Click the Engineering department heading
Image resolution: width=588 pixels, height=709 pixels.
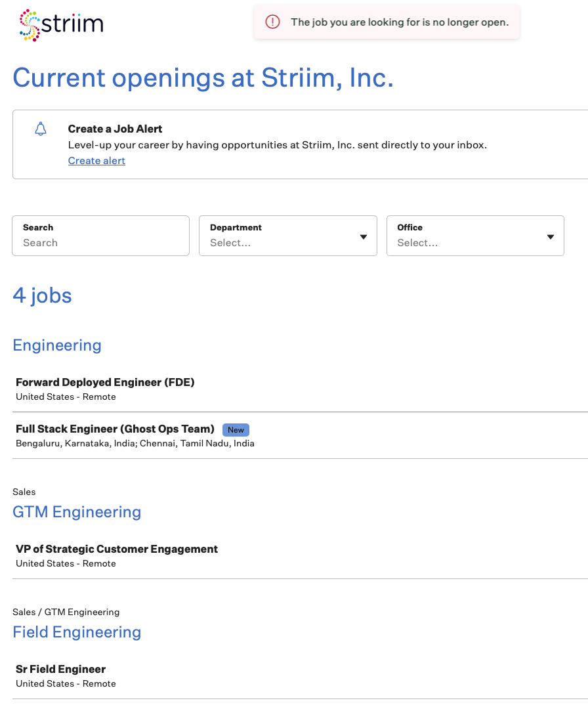coord(57,345)
